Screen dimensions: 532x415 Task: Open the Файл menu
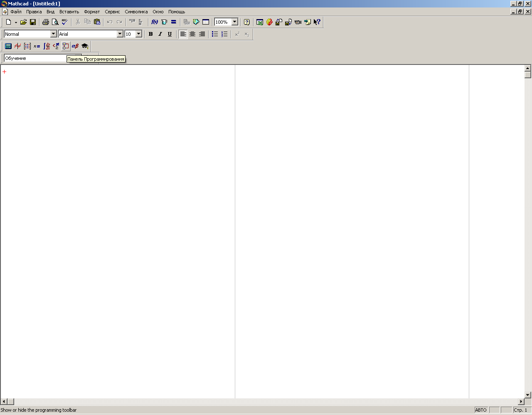pos(16,12)
